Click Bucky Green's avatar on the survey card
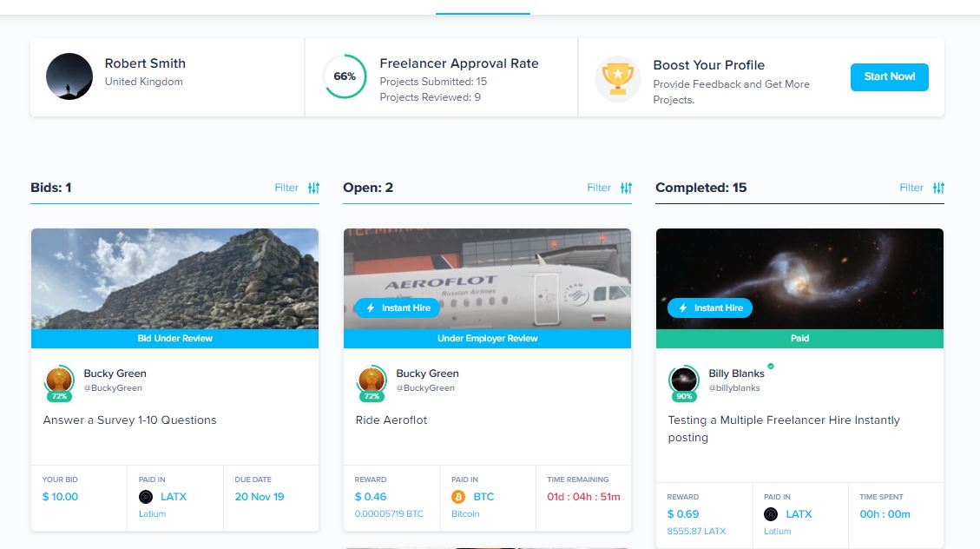This screenshot has height=549, width=980. [x=59, y=380]
